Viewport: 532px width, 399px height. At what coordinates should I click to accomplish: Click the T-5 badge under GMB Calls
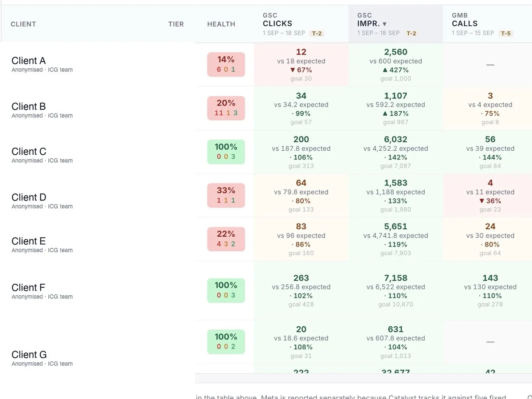coord(506,33)
